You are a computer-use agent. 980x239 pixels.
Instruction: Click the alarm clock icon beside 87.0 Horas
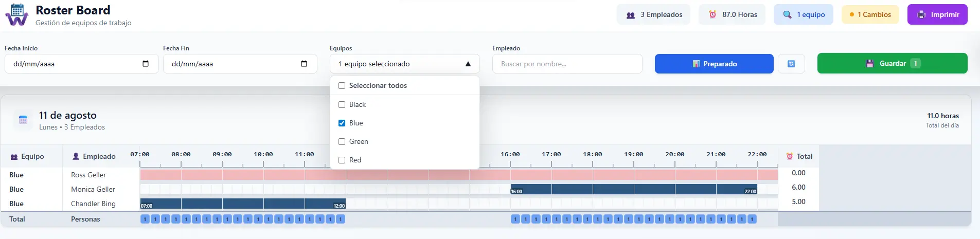[x=712, y=14]
